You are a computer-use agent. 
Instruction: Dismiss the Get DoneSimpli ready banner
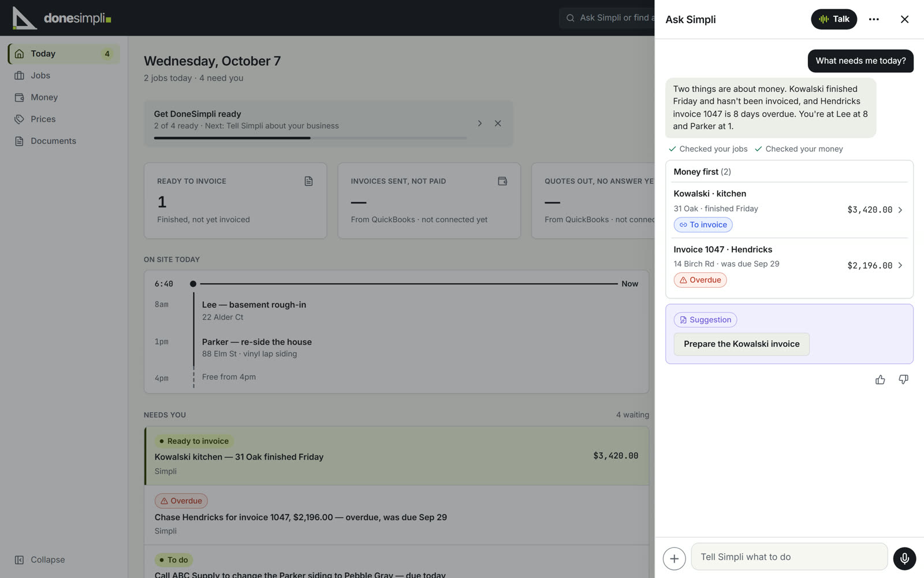498,123
